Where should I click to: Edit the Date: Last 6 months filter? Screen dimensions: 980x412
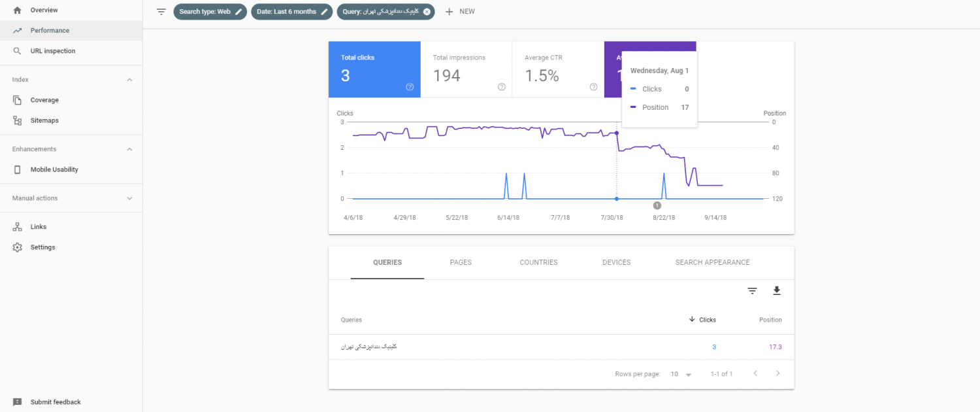click(x=324, y=12)
